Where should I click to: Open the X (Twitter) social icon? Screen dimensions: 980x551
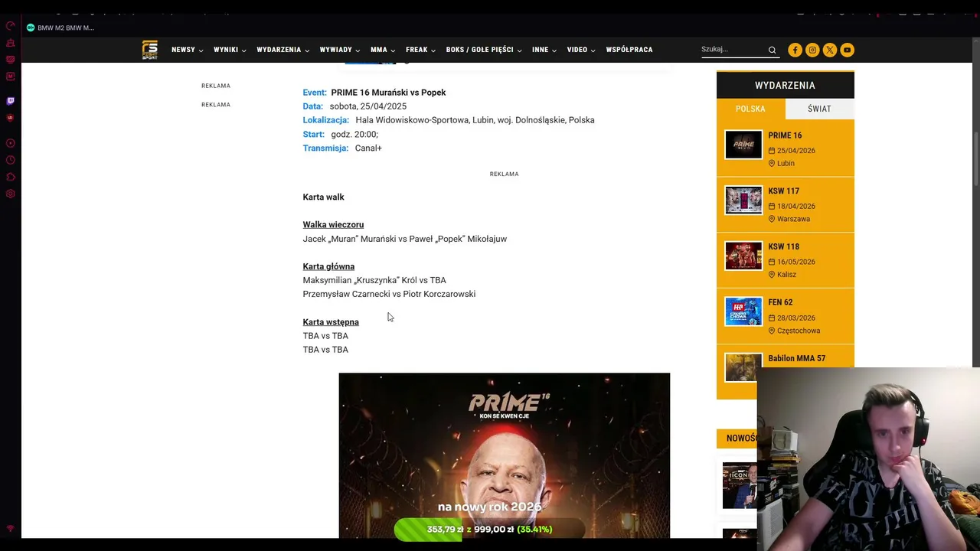point(830,50)
